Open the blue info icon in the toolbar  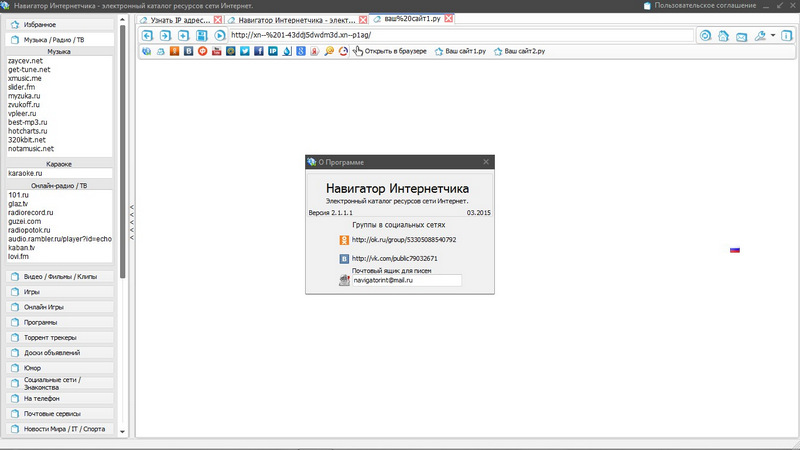[x=787, y=36]
